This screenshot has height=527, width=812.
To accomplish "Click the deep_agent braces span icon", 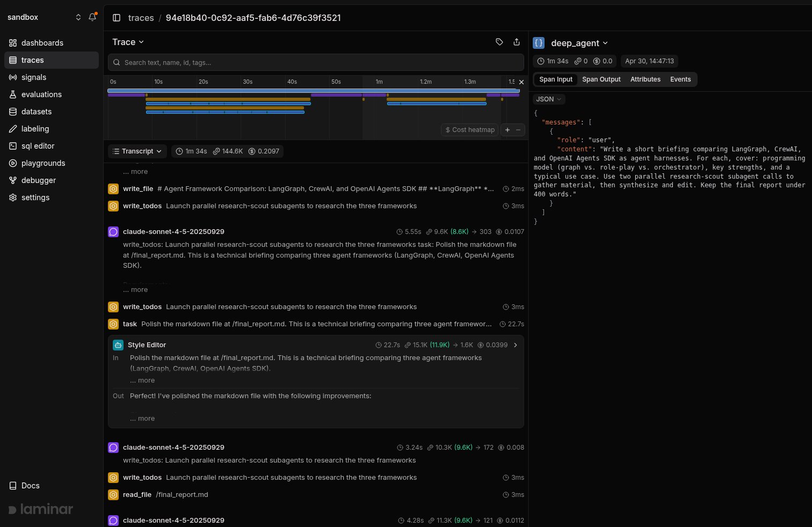I will click(539, 43).
